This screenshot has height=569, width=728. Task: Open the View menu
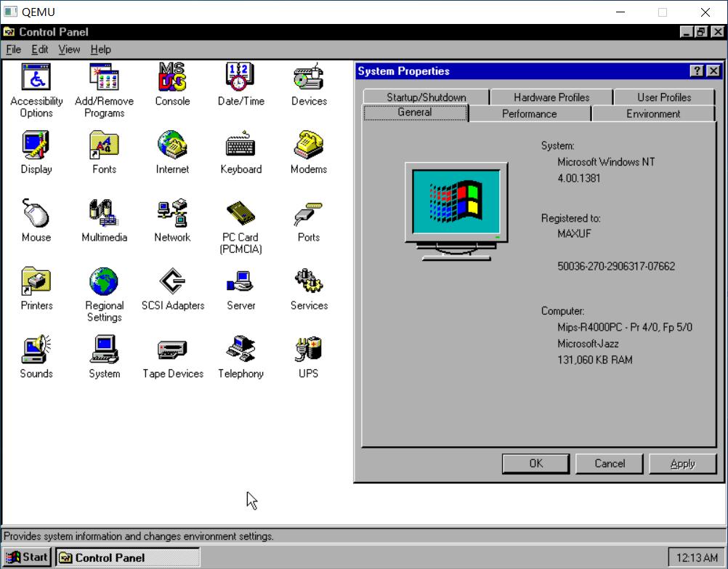[x=69, y=49]
